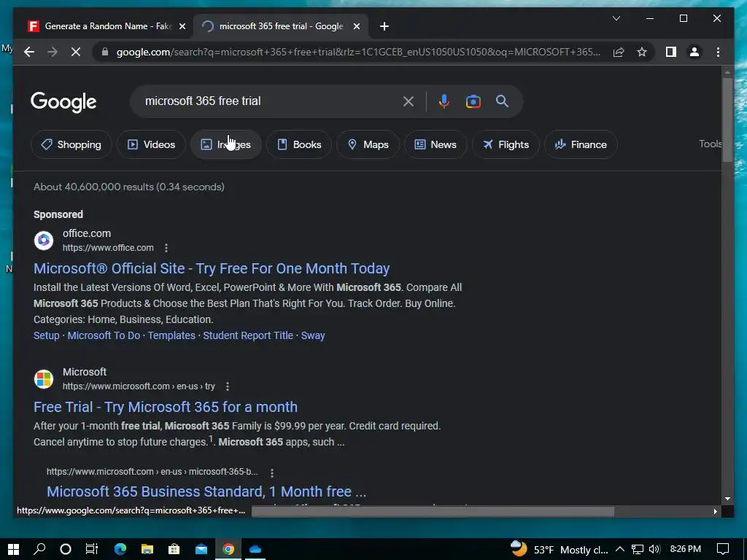The image size is (747, 560).
Task: Open Task View on taskbar
Action: coord(92,549)
